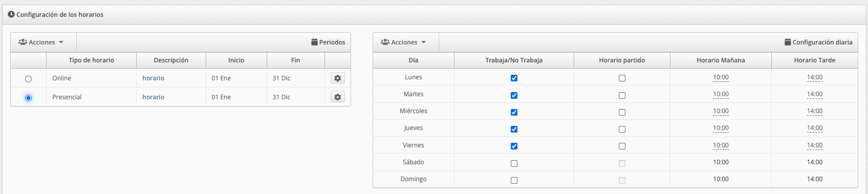Screen dimensions: 868x194
Task: Select the Presencial schedule radio button
Action: [x=28, y=98]
